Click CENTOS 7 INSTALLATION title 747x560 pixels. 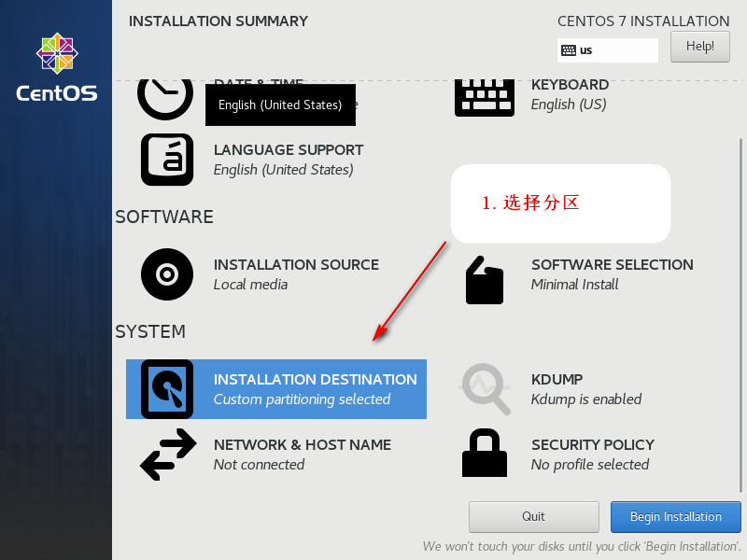tap(643, 21)
